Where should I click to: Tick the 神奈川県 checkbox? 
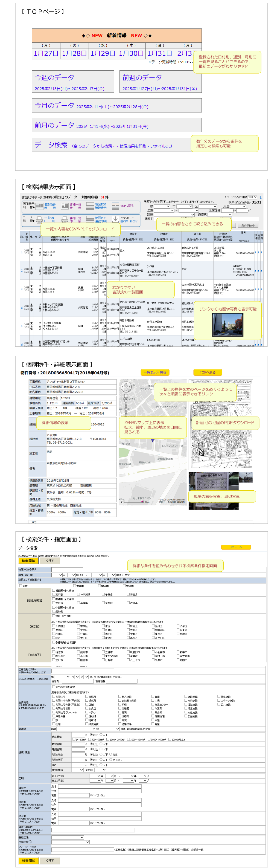pos(78,594)
